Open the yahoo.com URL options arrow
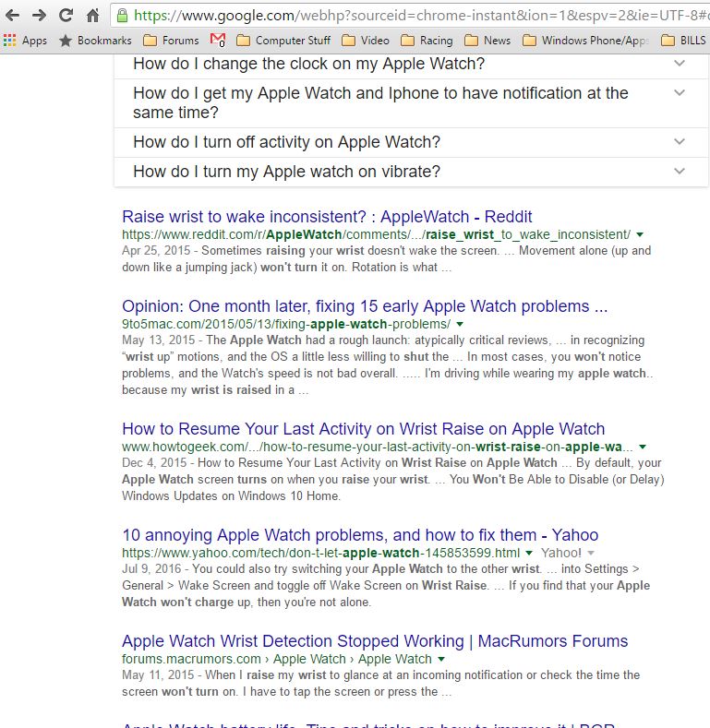 [529, 553]
